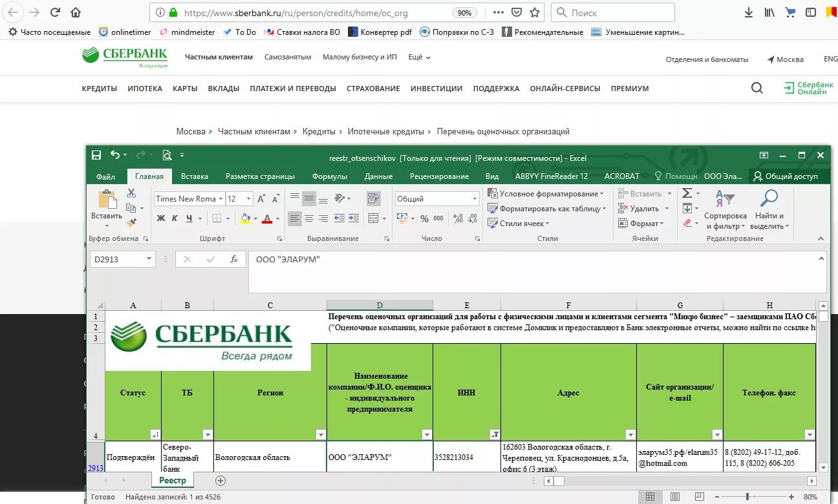Screen dimensions: 838x504
Task: Open the filter dropdown on Статус column
Action: pyautogui.click(x=155, y=434)
